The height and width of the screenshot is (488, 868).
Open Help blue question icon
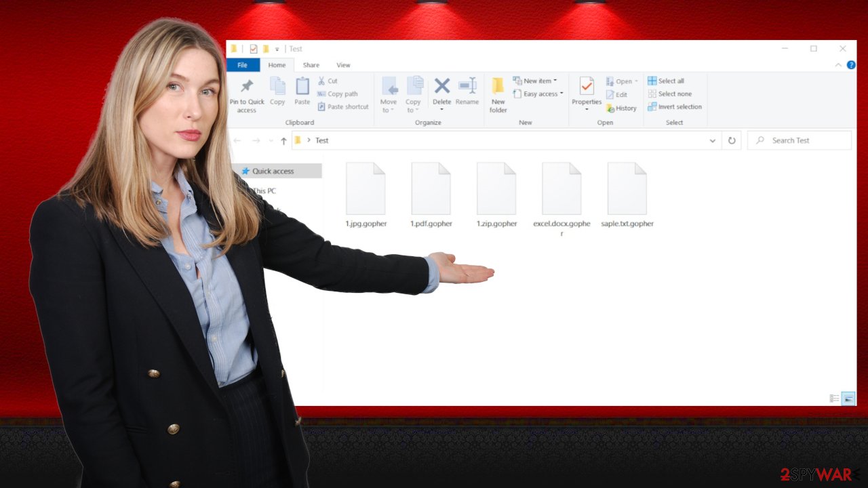click(x=851, y=65)
